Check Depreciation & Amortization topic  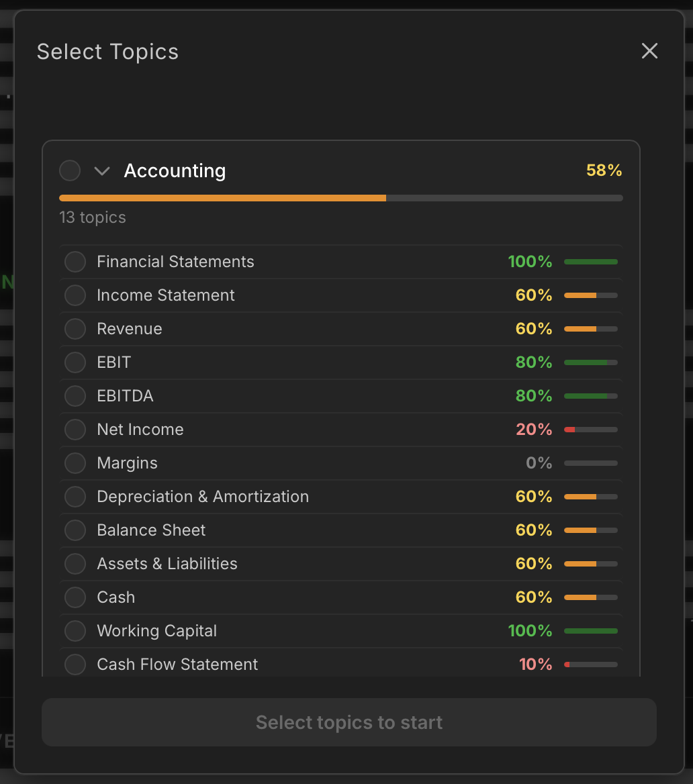75,497
